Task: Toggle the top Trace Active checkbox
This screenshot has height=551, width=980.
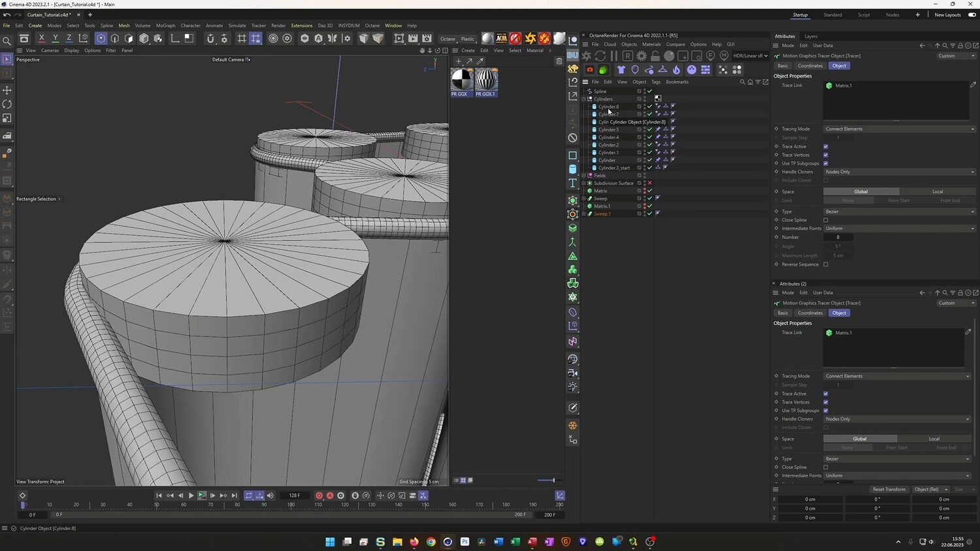Action: pos(826,146)
